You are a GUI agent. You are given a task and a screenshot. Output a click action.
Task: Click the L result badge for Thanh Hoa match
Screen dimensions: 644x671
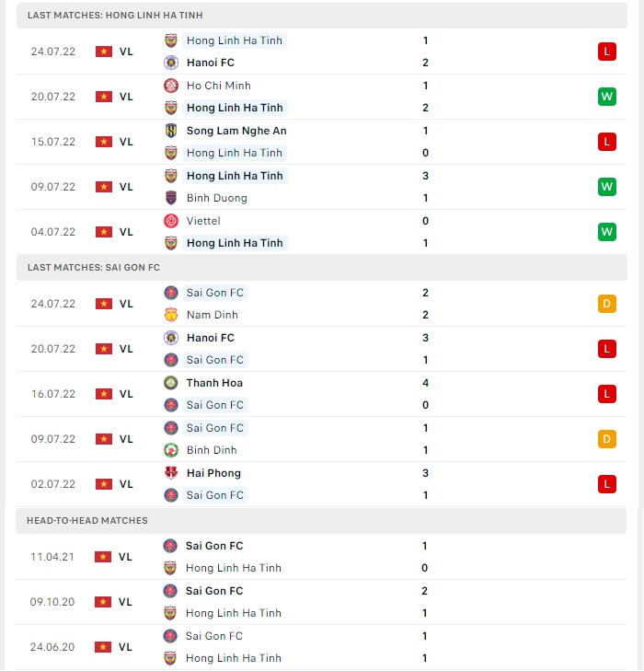click(607, 394)
